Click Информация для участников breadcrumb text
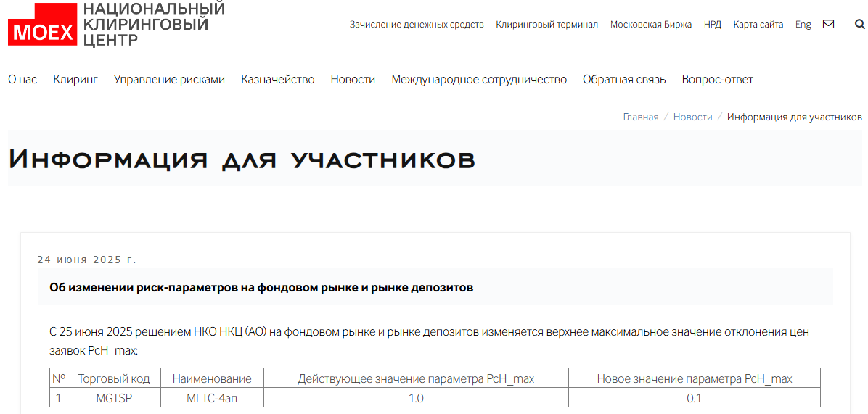This screenshot has height=414, width=868. pos(795,117)
